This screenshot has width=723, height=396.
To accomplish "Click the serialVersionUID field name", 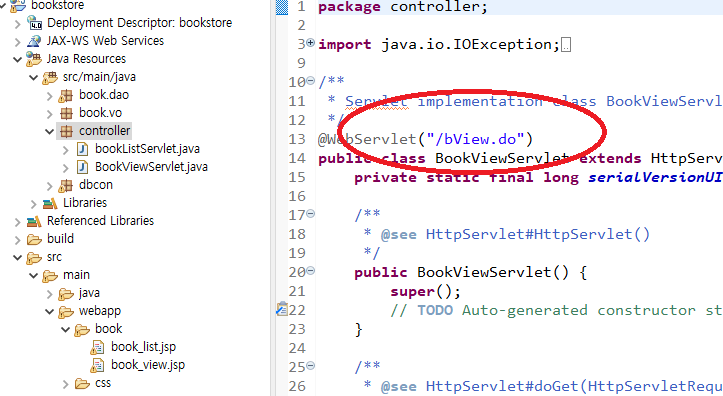I will click(655, 177).
